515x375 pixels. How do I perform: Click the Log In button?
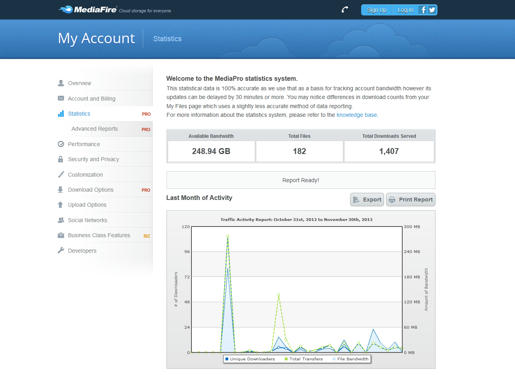pos(405,10)
